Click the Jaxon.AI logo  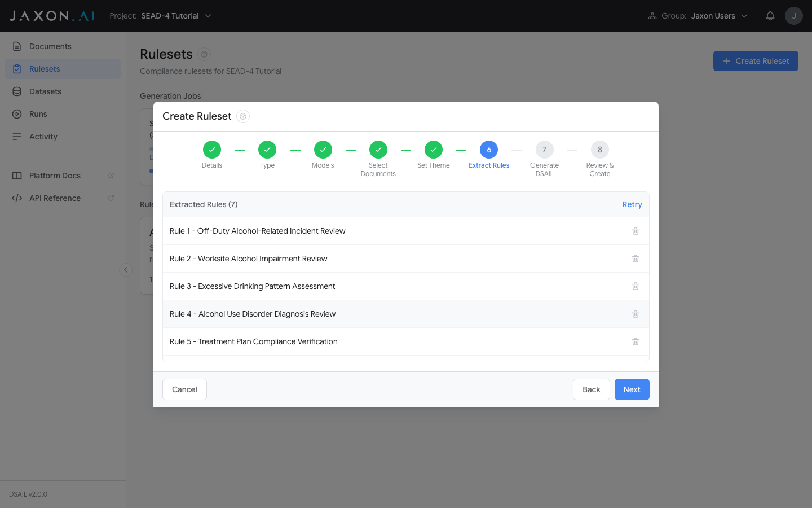pos(51,15)
